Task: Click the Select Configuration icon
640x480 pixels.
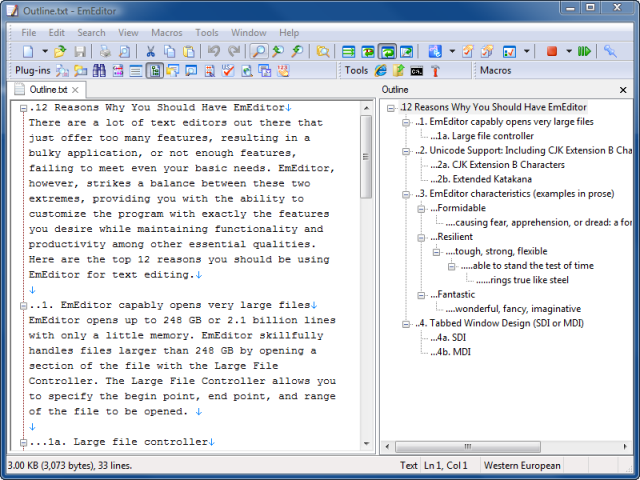Action: coord(435,51)
